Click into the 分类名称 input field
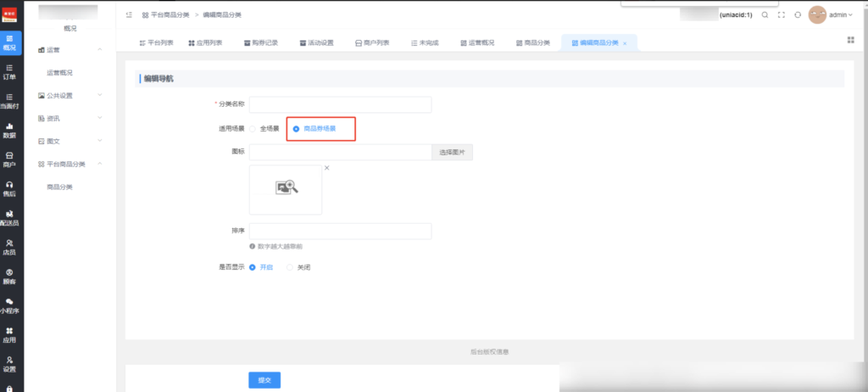Screen dimensions: 868x392 tap(341, 104)
